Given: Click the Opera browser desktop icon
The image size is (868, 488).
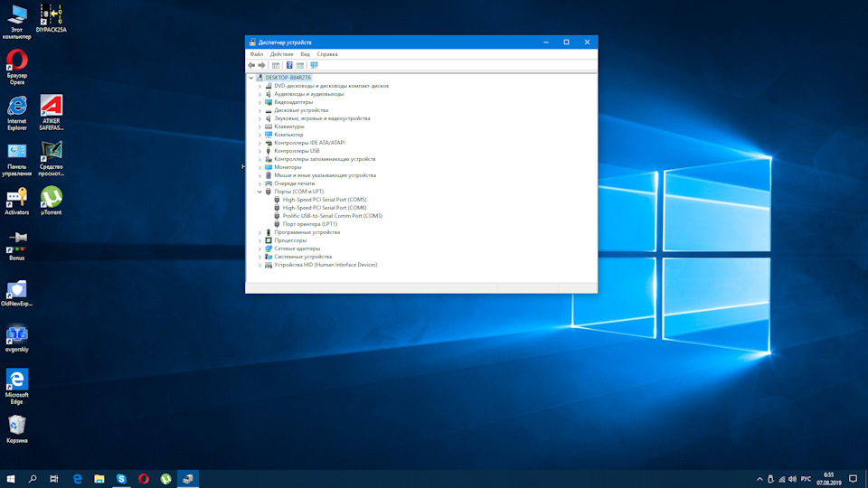Looking at the screenshot, I should coord(16,61).
